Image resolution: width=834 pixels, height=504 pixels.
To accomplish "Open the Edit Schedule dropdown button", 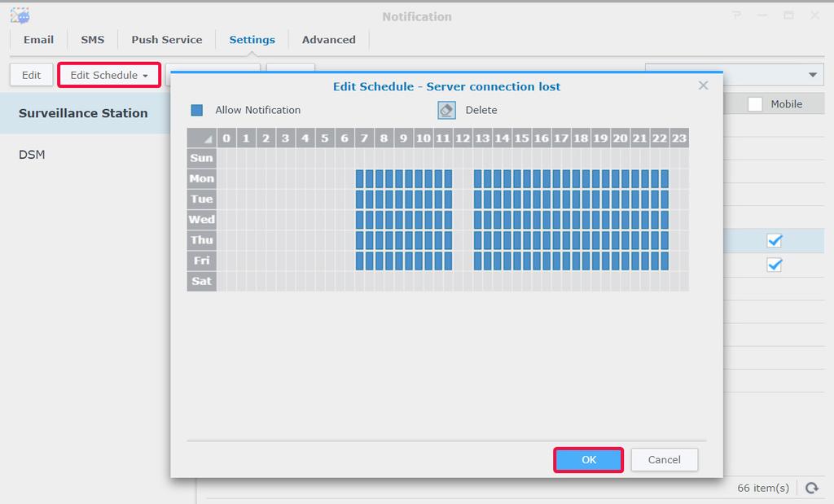I will 109,75.
